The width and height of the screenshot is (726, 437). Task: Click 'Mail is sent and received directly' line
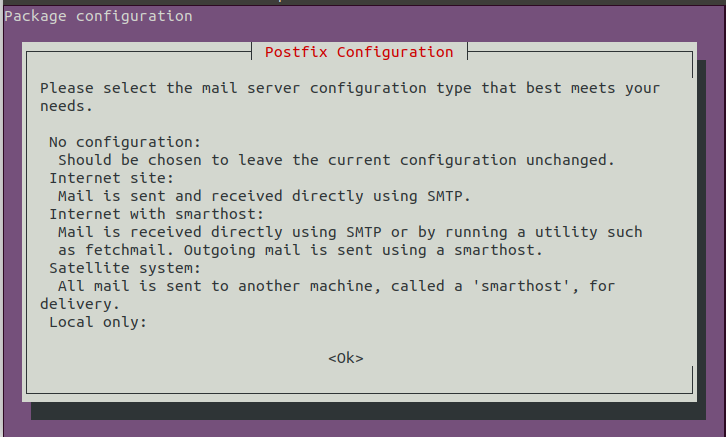264,196
